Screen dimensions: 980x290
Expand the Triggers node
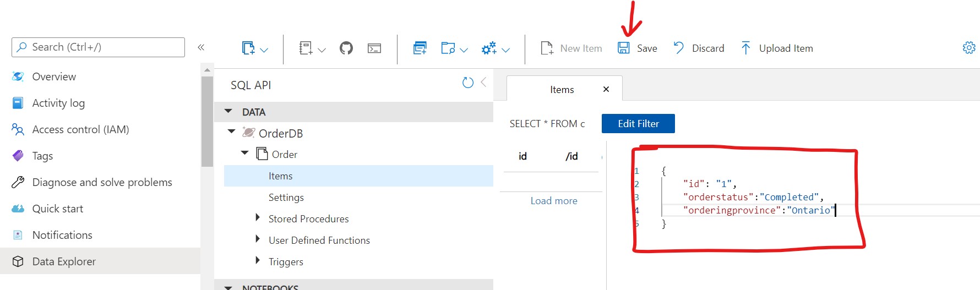257,261
